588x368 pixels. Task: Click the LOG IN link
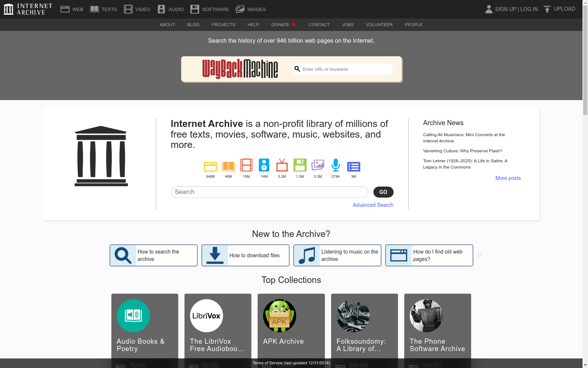coord(529,9)
